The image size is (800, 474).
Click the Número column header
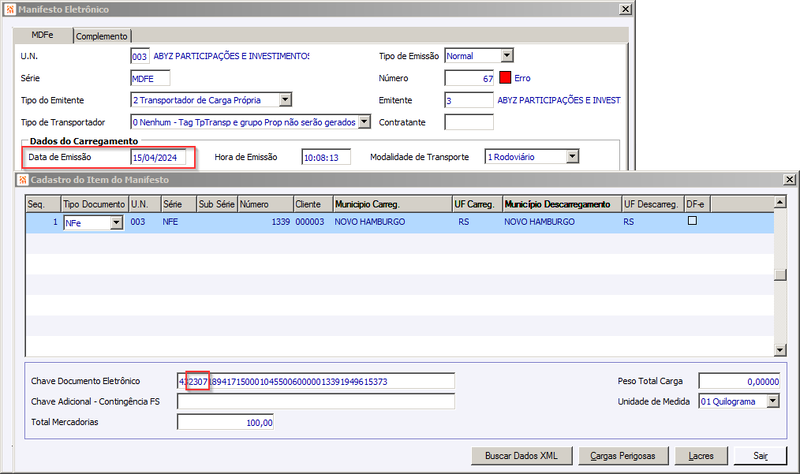tap(265, 204)
